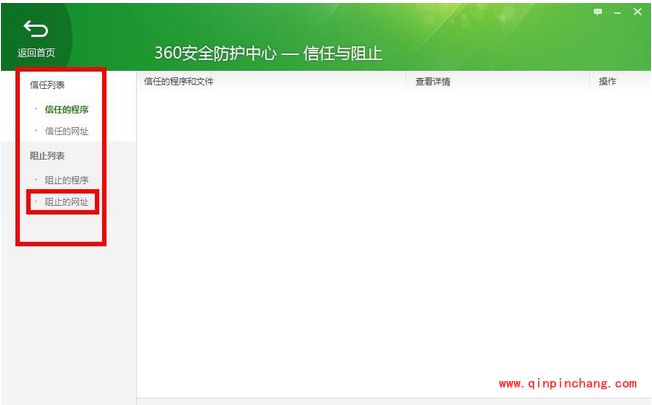Click the 信任列表 section heading
The height and width of the screenshot is (405, 652).
[x=47, y=85]
